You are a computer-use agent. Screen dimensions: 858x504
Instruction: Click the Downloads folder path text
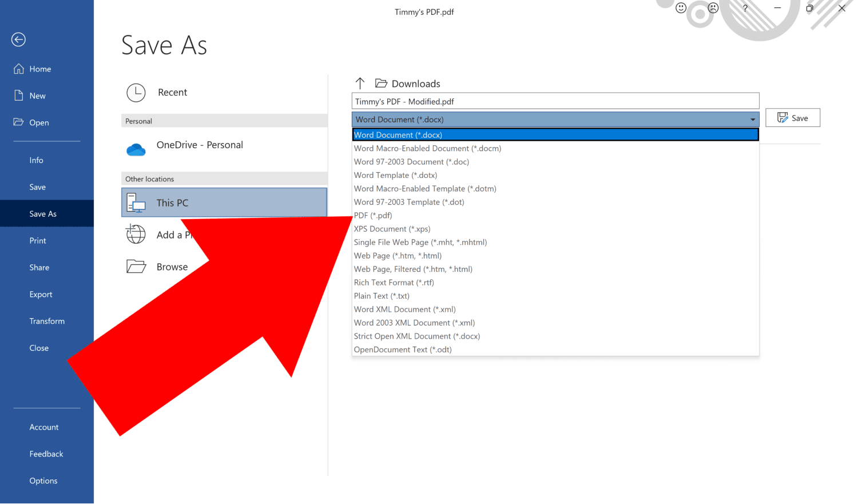[x=416, y=84]
